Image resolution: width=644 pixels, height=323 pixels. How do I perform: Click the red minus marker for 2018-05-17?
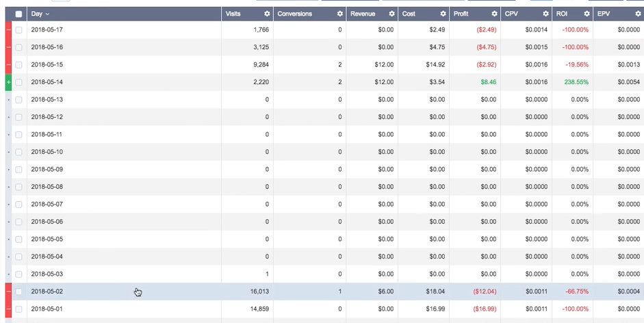[x=8, y=30]
